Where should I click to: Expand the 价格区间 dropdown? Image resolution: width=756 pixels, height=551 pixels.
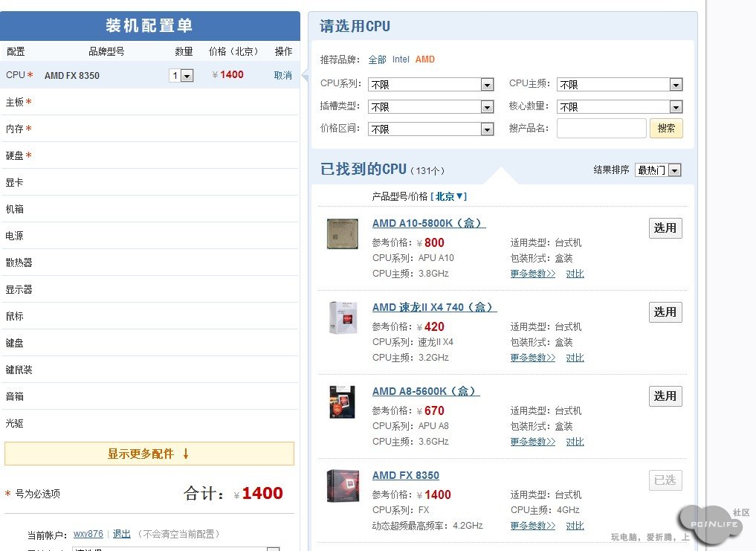[x=431, y=129]
